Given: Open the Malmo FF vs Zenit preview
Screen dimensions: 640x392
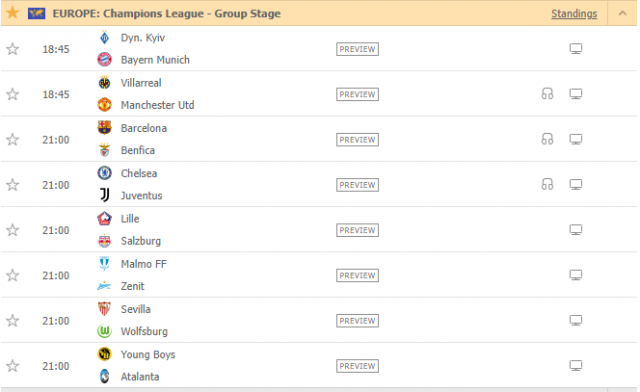Looking at the screenshot, I should click(357, 276).
